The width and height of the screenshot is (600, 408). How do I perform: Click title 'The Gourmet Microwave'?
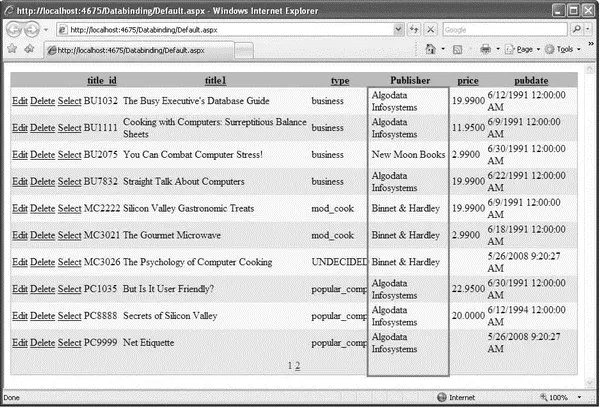click(x=172, y=235)
